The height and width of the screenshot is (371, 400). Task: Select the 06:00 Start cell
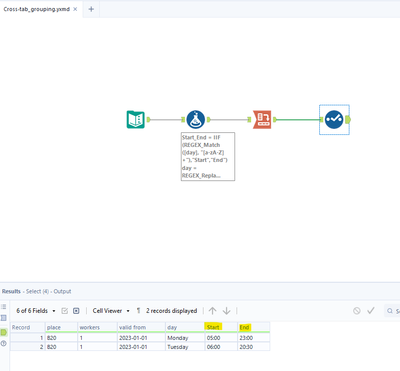pyautogui.click(x=221, y=347)
